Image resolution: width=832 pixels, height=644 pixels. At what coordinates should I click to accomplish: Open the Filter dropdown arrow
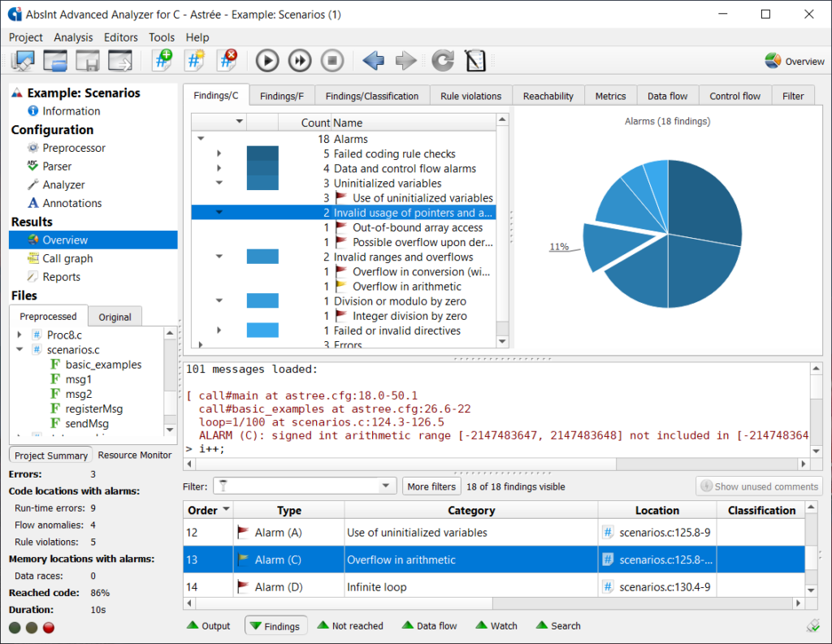tap(386, 486)
